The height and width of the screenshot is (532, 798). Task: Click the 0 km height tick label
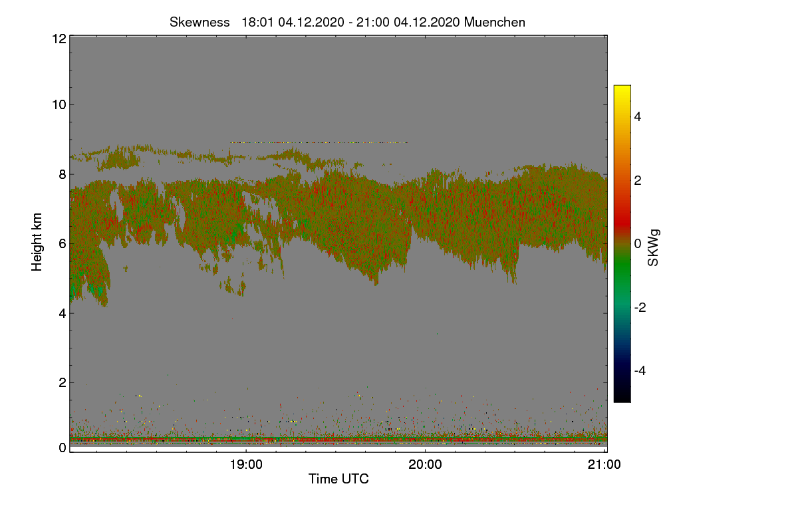point(62,448)
